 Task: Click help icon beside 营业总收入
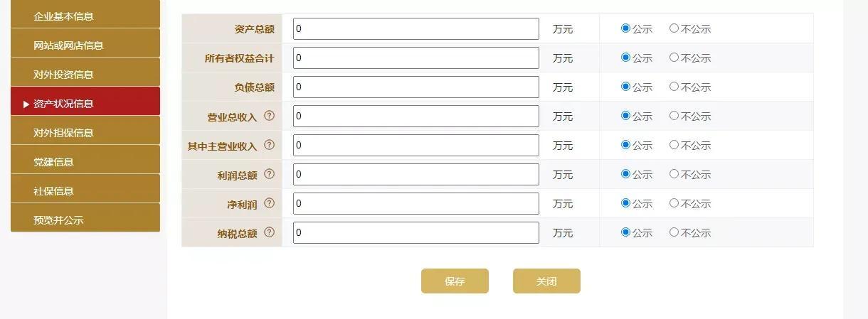click(x=269, y=116)
